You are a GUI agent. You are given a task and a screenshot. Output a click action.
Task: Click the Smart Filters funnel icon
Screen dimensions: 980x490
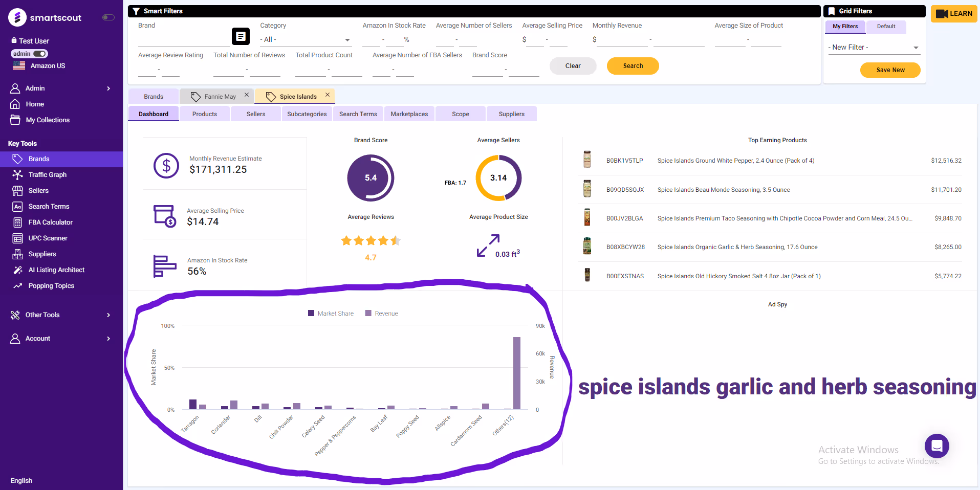136,11
